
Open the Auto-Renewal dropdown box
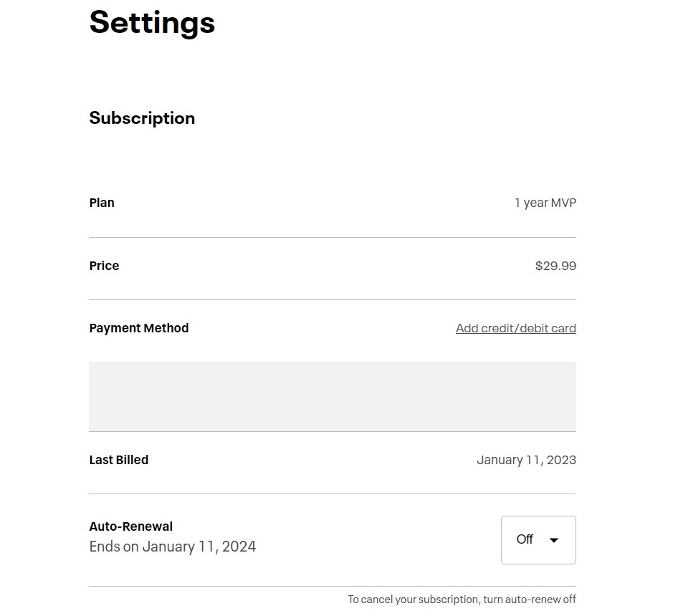(x=538, y=540)
